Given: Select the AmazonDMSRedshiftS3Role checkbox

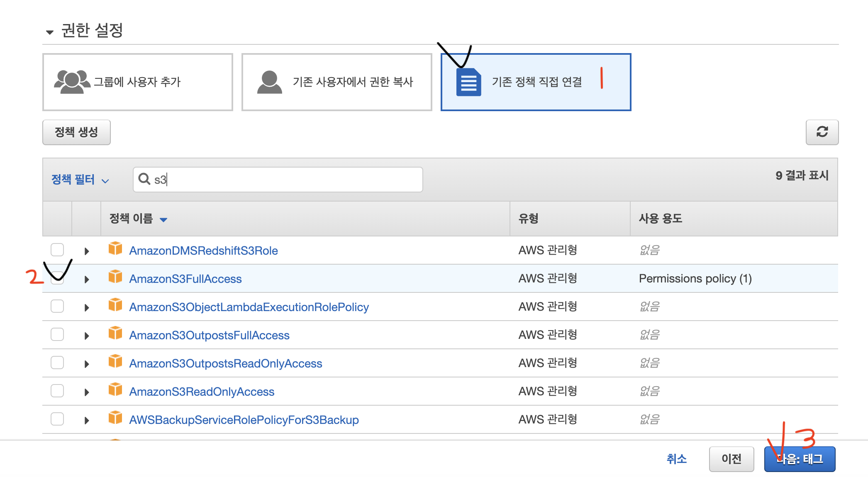Looking at the screenshot, I should (57, 250).
